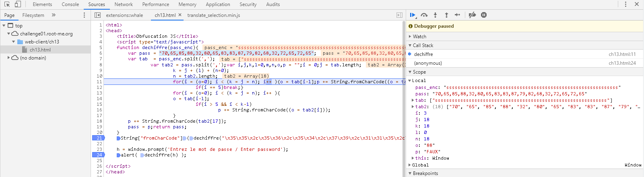Activate the inspect element picker icon
The width and height of the screenshot is (644, 177).
tap(7, 4)
